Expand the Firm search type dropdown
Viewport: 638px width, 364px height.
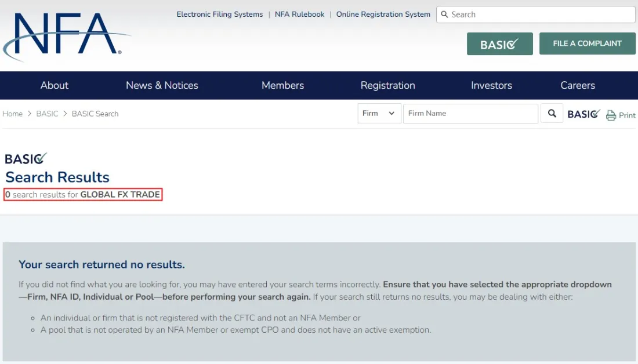click(379, 114)
